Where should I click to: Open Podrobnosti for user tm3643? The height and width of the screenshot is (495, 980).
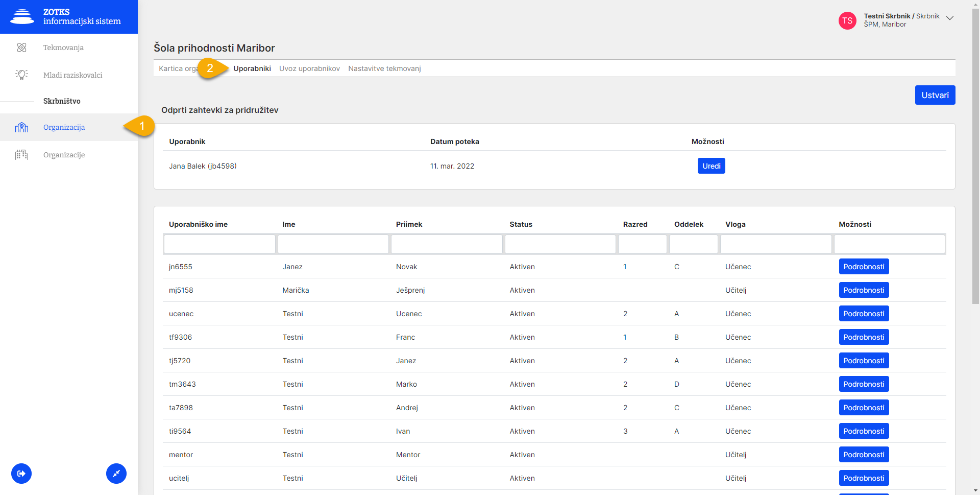click(x=864, y=384)
